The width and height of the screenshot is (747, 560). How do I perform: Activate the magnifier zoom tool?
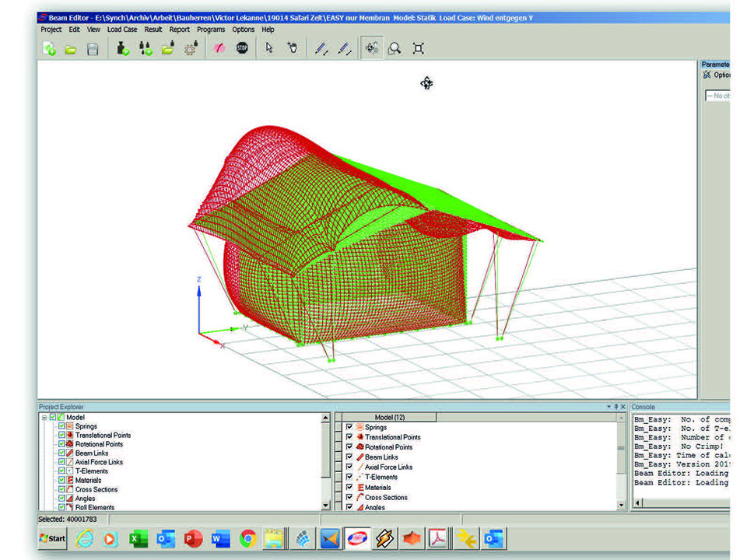[395, 49]
